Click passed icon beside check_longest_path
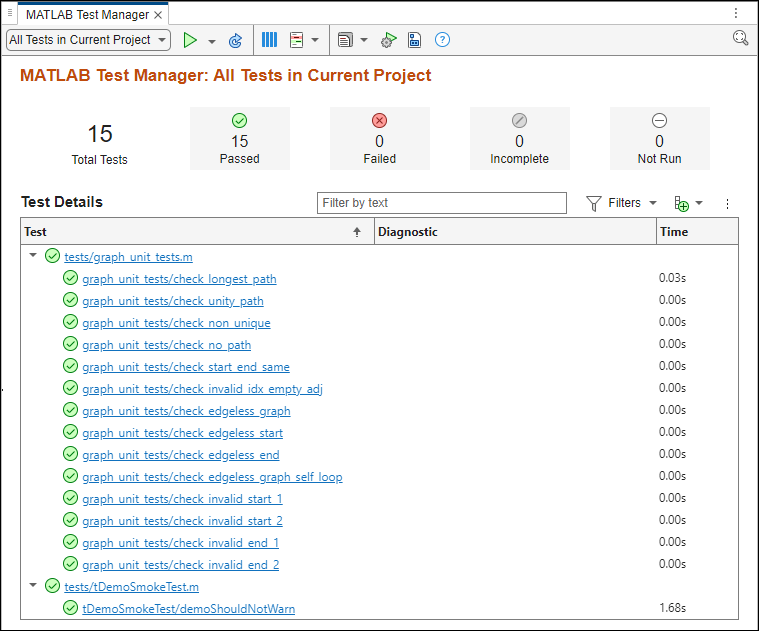The width and height of the screenshot is (759, 631). tap(70, 278)
